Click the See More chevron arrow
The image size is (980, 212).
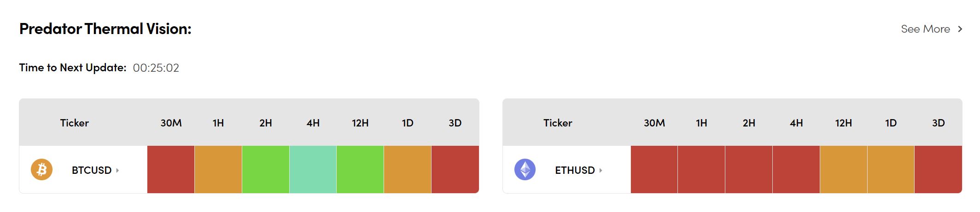tap(960, 29)
